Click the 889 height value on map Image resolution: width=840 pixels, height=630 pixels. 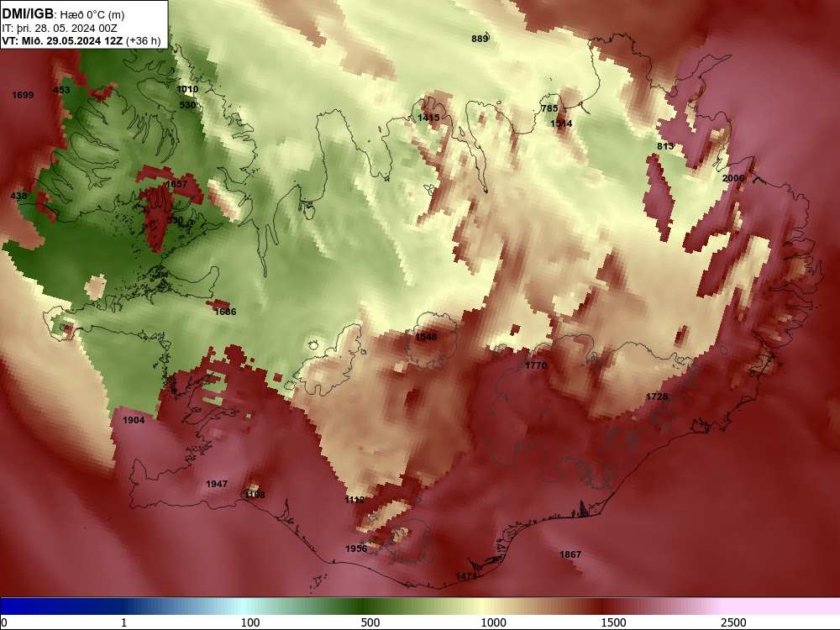click(x=480, y=39)
